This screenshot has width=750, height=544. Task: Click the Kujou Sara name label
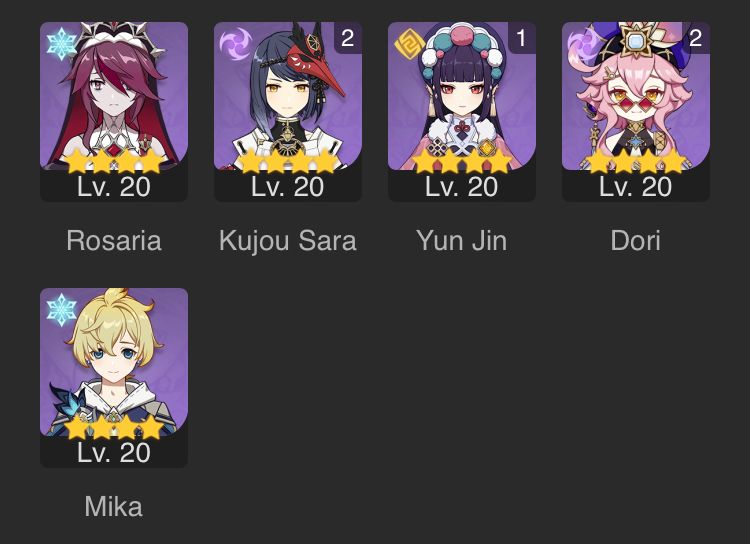tap(288, 241)
